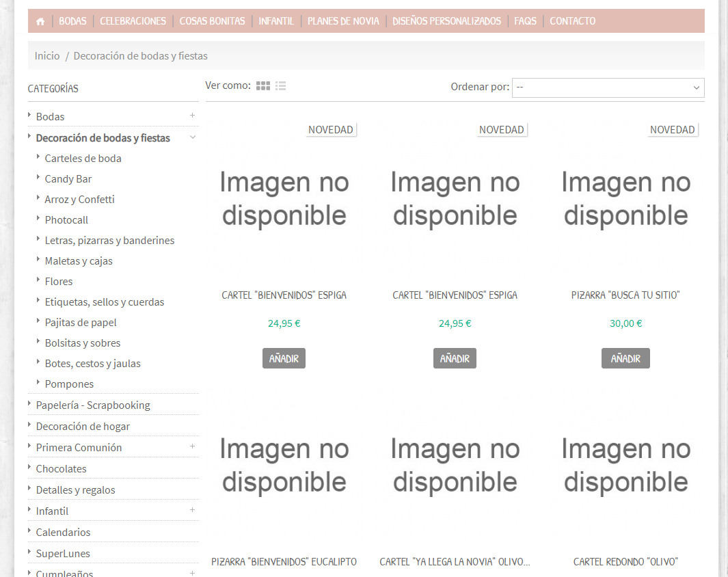Screen dimensions: 728x577
Task: Open Infantil category in sidebar
Action: pos(52,511)
